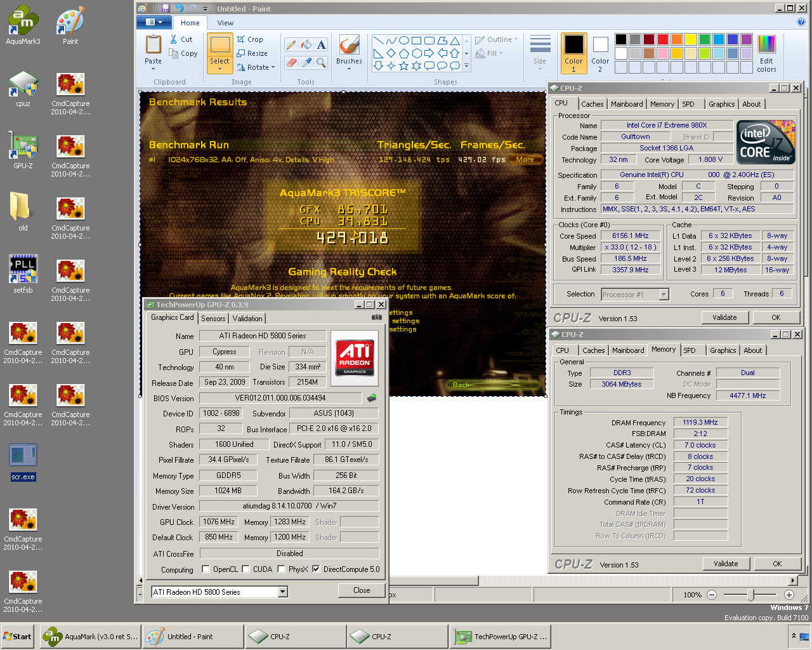Open the Paint application menu button
This screenshot has height=650, width=812.
coord(154,22)
